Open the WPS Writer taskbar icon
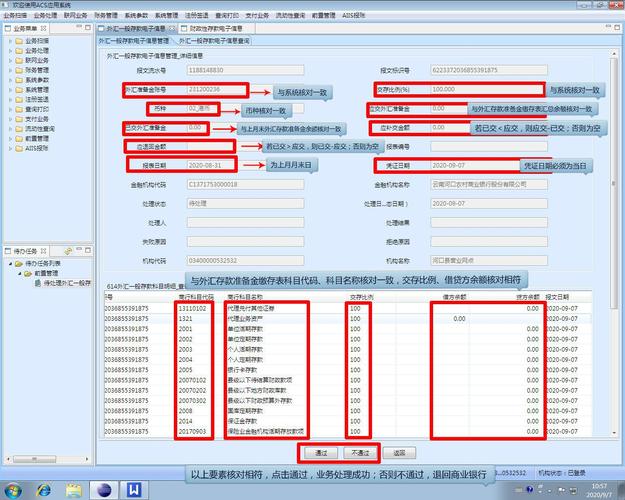 [x=134, y=490]
